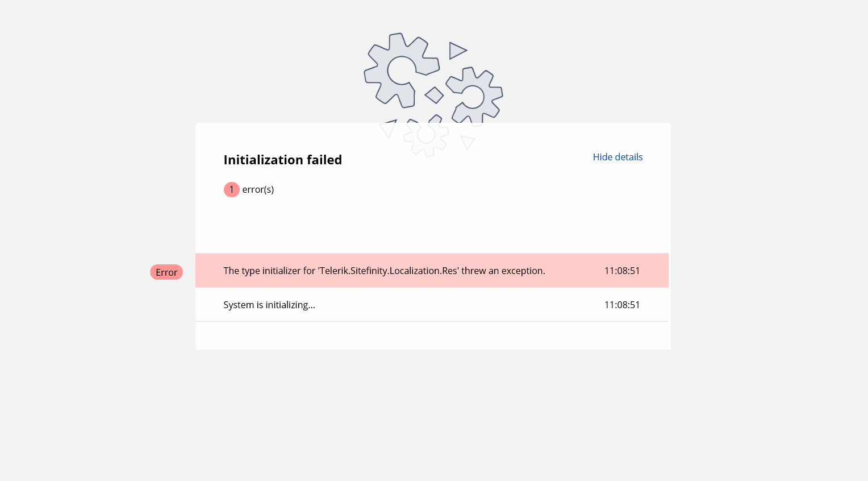Hide the error details

pos(617,157)
